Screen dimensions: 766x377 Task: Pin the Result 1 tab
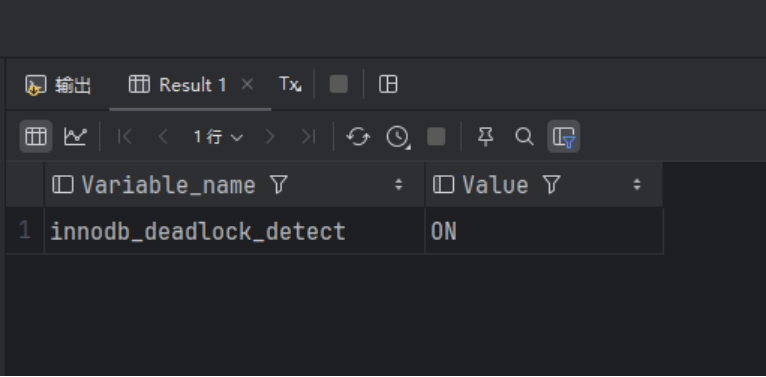[x=485, y=136]
